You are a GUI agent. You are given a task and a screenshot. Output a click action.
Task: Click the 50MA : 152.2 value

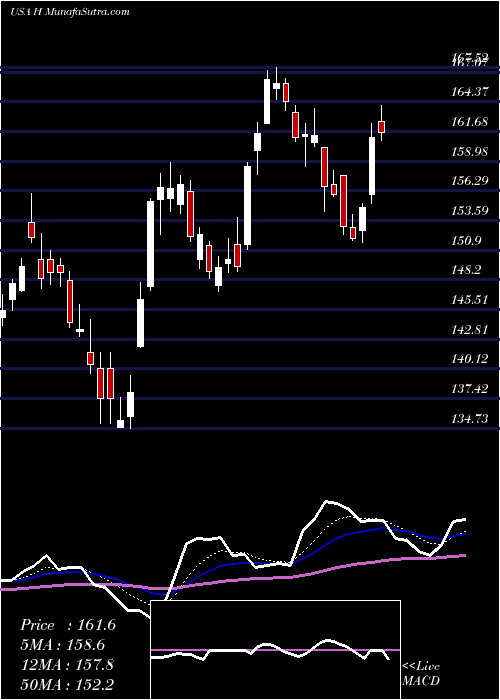(x=67, y=684)
